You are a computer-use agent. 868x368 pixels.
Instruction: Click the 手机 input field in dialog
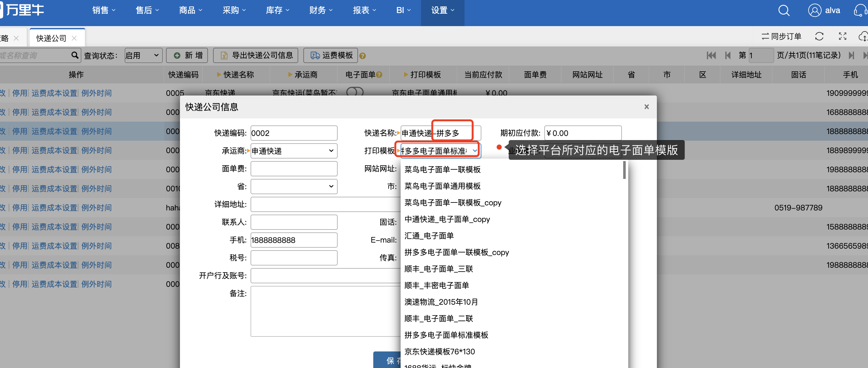[293, 240]
